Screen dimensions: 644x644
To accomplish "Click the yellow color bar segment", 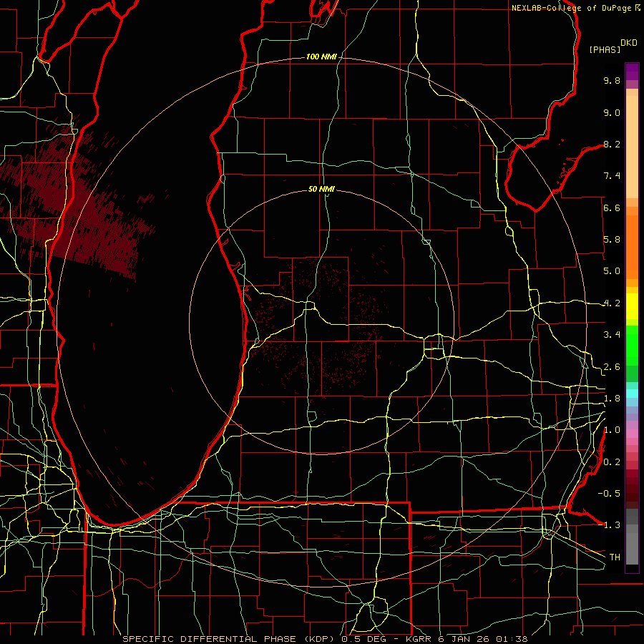I will click(x=632, y=306).
